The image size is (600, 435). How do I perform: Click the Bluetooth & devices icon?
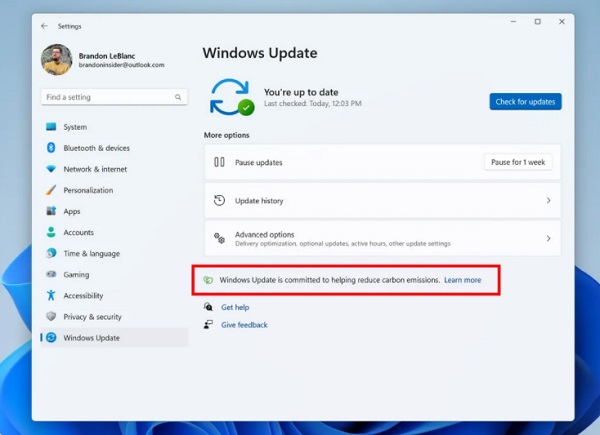[51, 148]
